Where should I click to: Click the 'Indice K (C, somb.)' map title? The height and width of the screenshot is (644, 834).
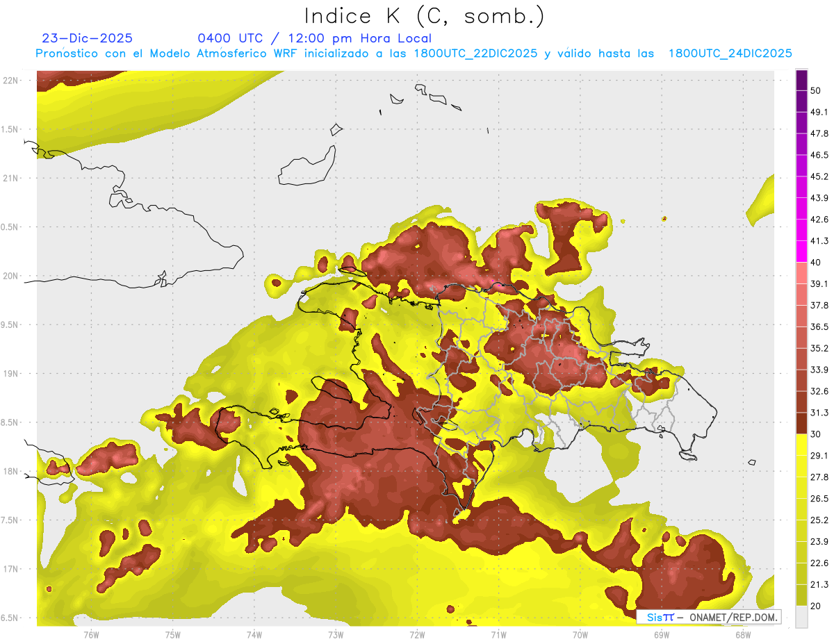pyautogui.click(x=425, y=16)
